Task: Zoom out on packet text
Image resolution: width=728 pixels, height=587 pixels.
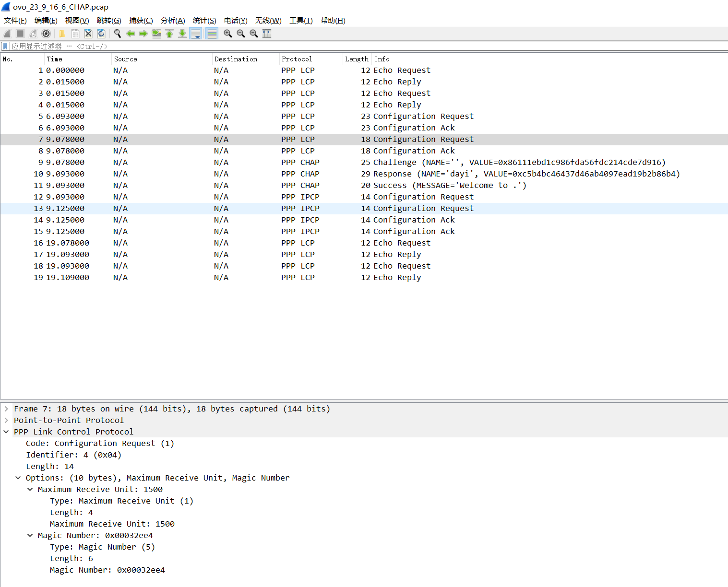Action: coord(241,34)
